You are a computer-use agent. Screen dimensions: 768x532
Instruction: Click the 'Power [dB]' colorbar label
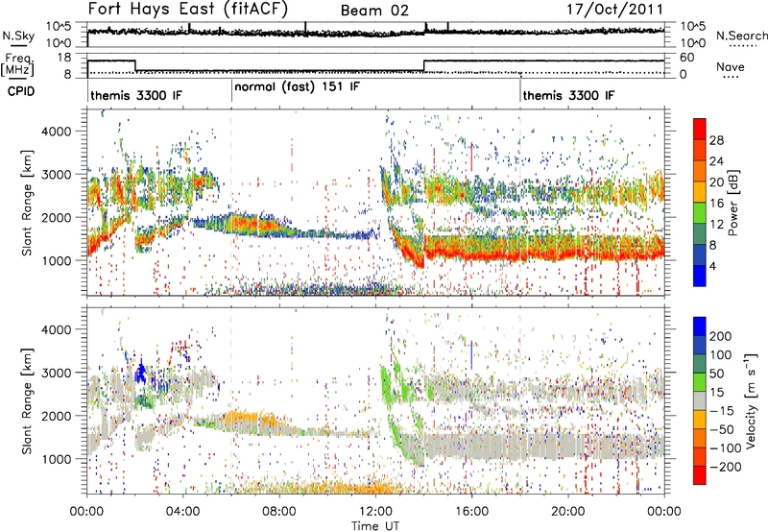tap(732, 203)
